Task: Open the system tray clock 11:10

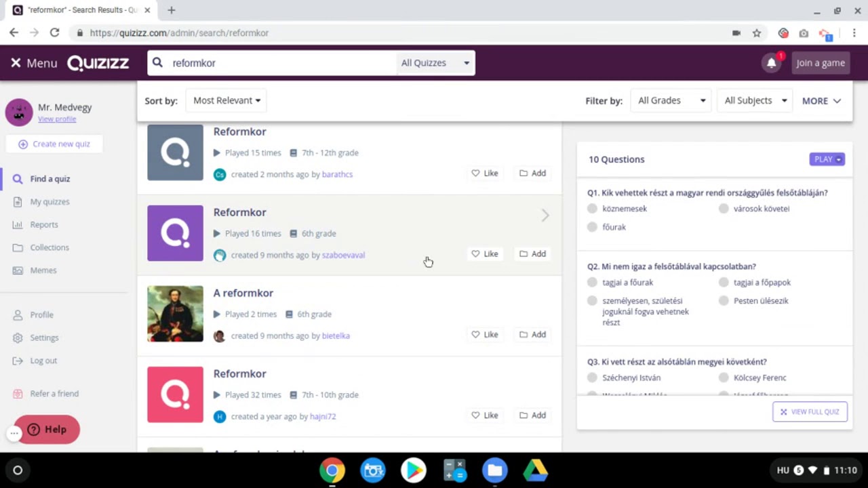Action: [846, 470]
